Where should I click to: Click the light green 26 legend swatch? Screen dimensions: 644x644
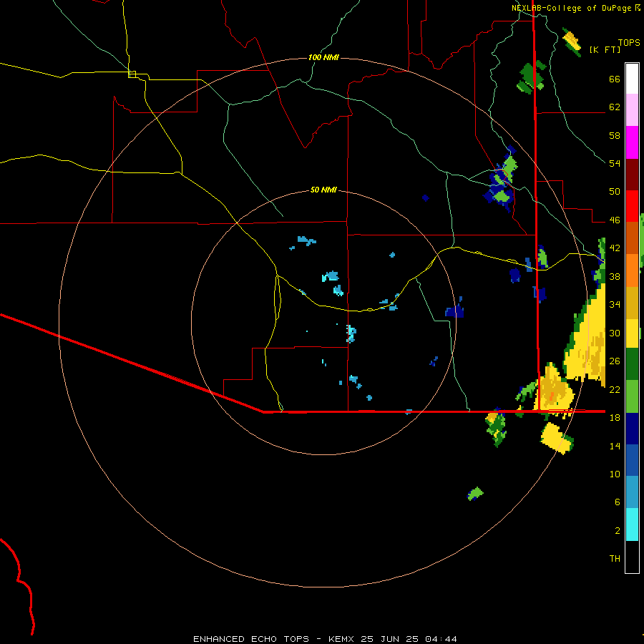632,396
